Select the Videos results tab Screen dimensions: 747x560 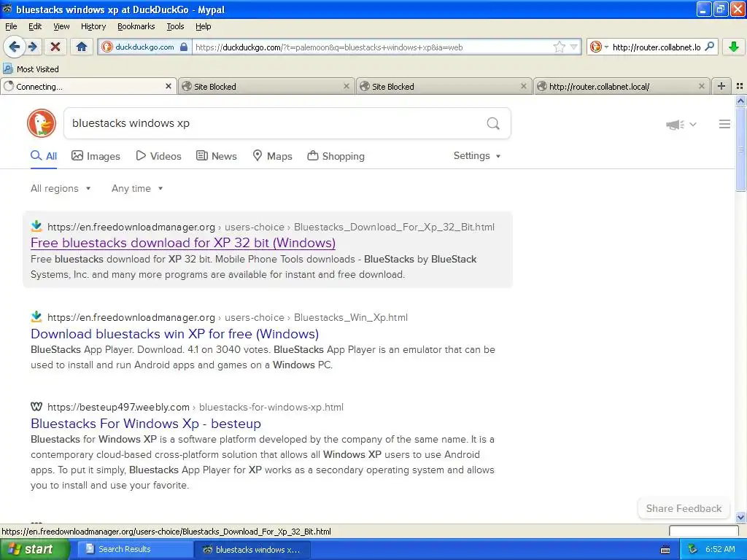tap(158, 156)
